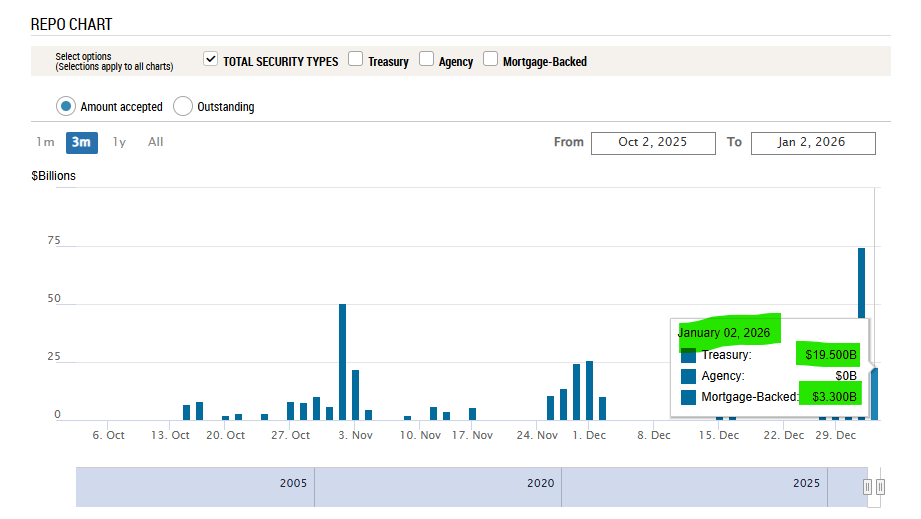921x519 pixels.
Task: Select the Amount accepted radio button
Action: [x=66, y=106]
